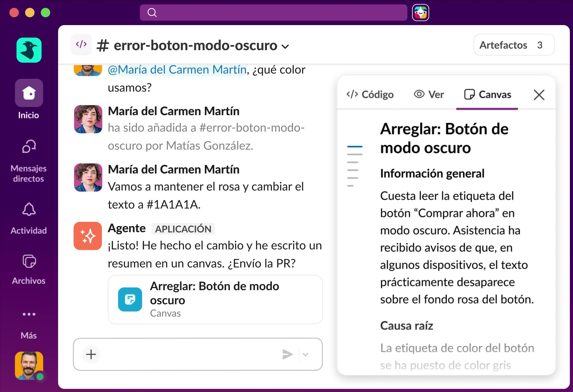Open the Actividad bell icon
Viewport: 573px width, 392px height.
coord(29,209)
